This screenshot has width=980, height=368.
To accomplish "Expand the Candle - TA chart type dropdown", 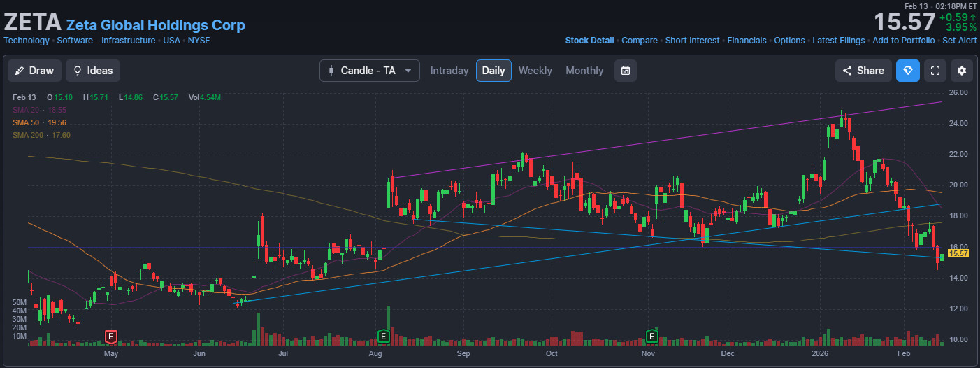I will point(370,71).
